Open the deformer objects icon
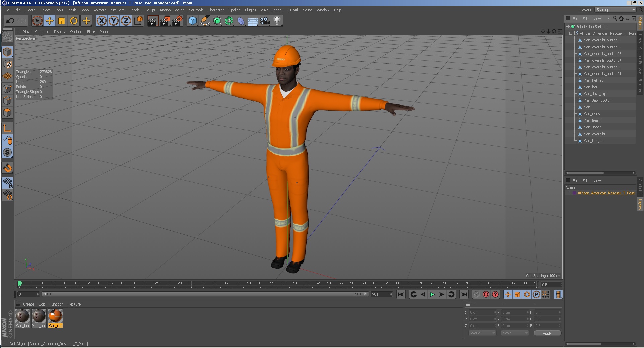 [241, 21]
